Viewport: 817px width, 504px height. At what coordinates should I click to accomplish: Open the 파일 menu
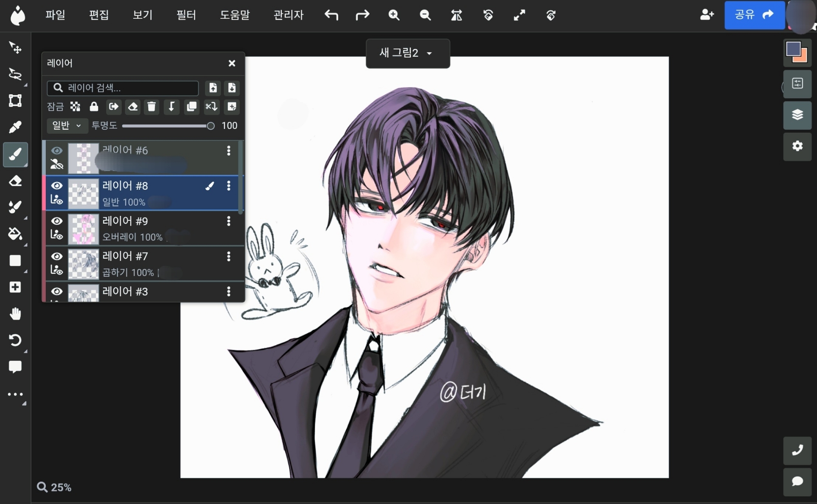point(55,16)
